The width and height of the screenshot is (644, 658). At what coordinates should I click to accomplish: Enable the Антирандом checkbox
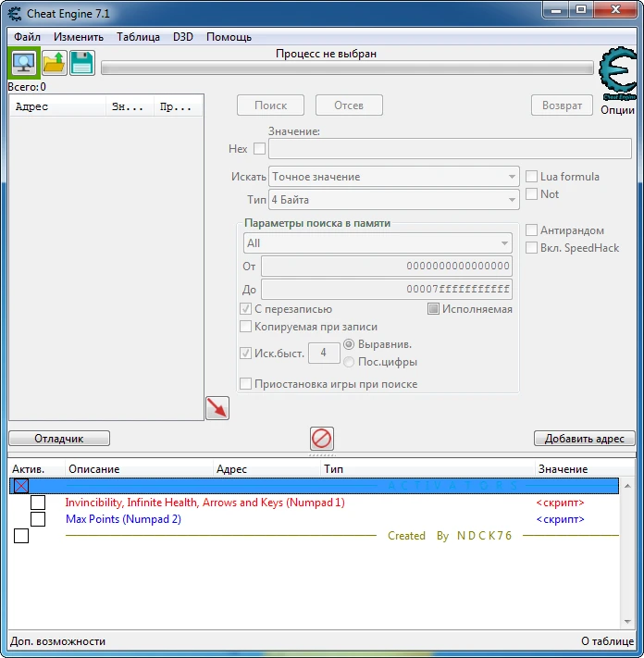pos(531,230)
